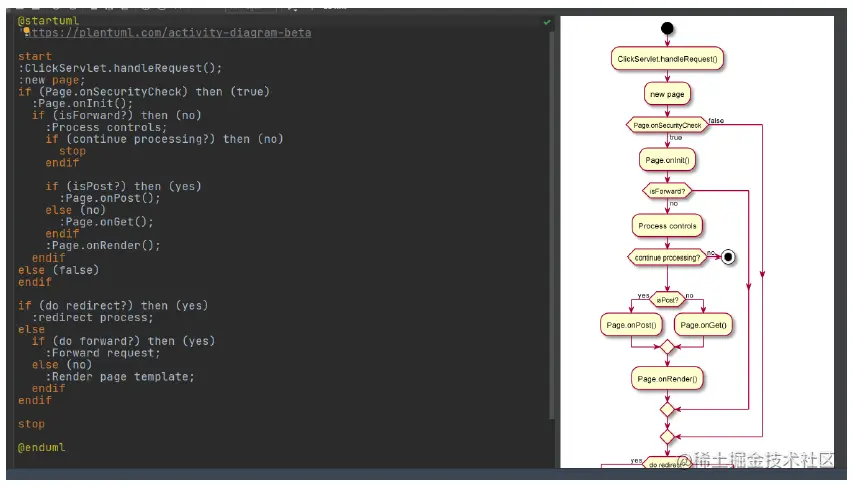Select the ClickServlet.handleRequest() diagram node

667,59
